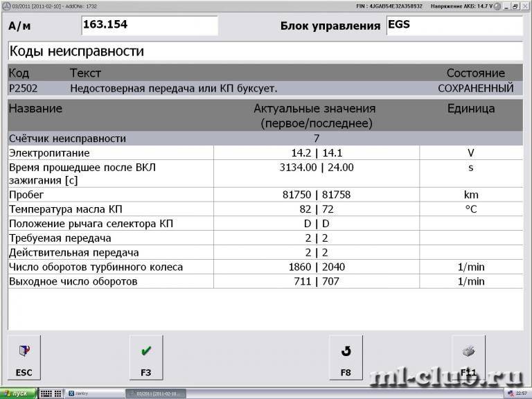
Task: Select the Действительная передача row
Action: 265,252
